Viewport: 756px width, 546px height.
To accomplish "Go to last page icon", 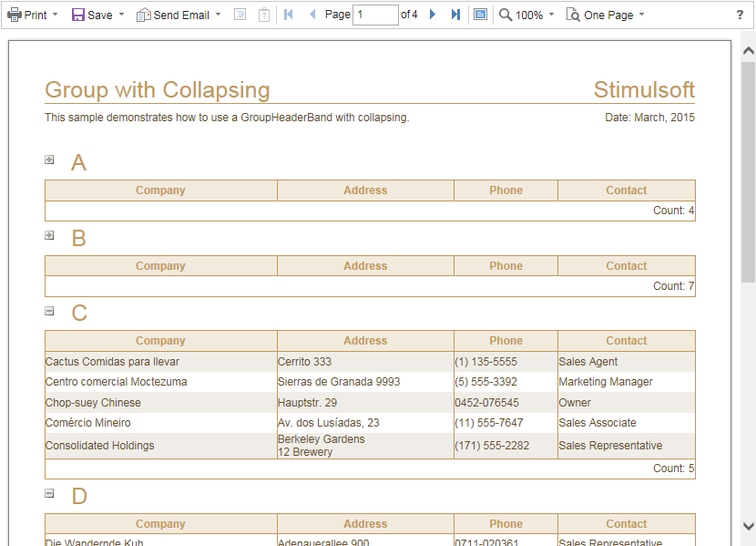I will 455,15.
